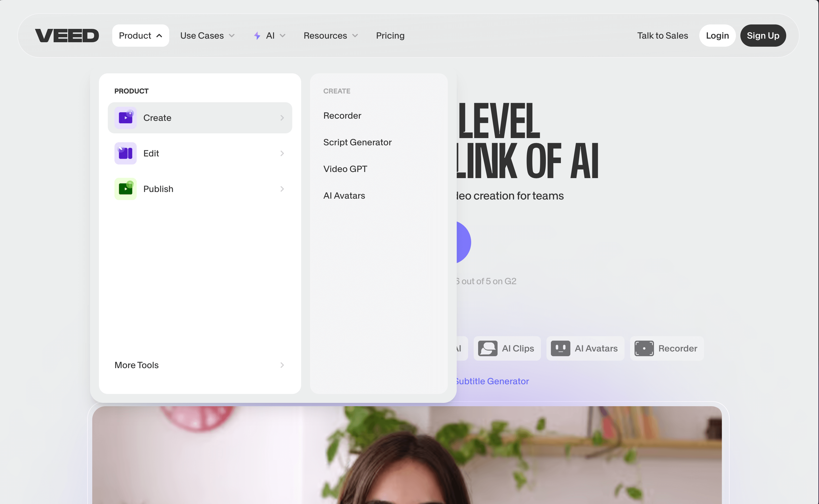Click the AI Clips chip icon
819x504 pixels.
488,348
